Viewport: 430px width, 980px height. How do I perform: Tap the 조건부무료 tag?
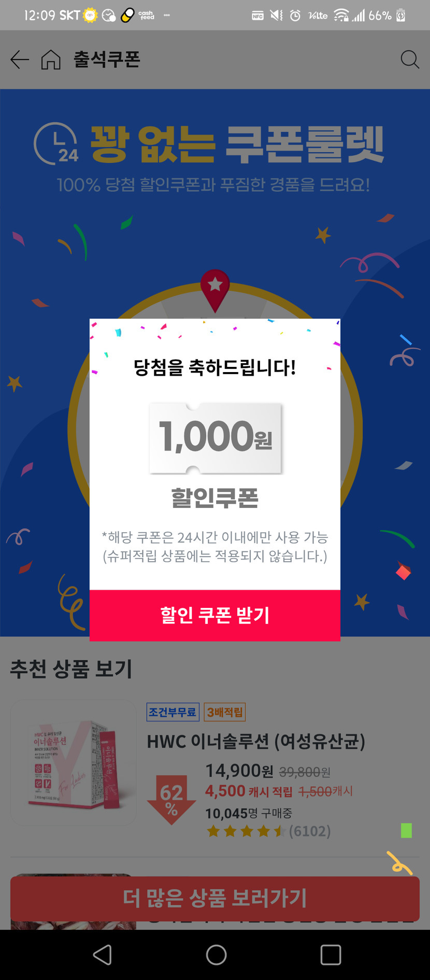click(x=173, y=712)
